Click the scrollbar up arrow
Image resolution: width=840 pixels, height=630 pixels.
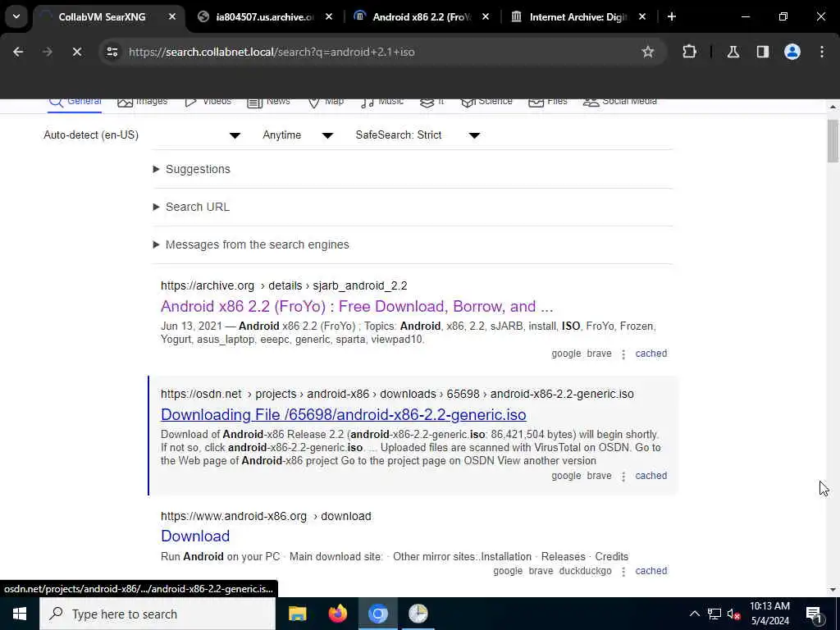click(833, 107)
